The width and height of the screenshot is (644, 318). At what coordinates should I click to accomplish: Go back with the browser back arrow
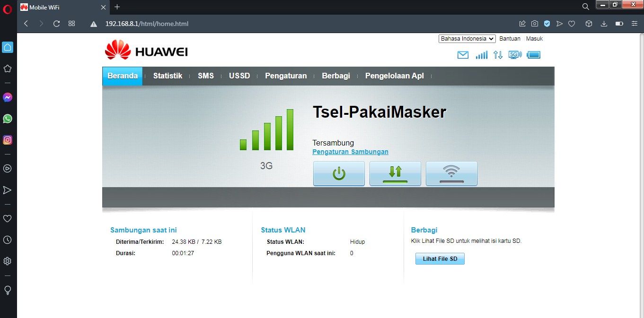[x=26, y=23]
